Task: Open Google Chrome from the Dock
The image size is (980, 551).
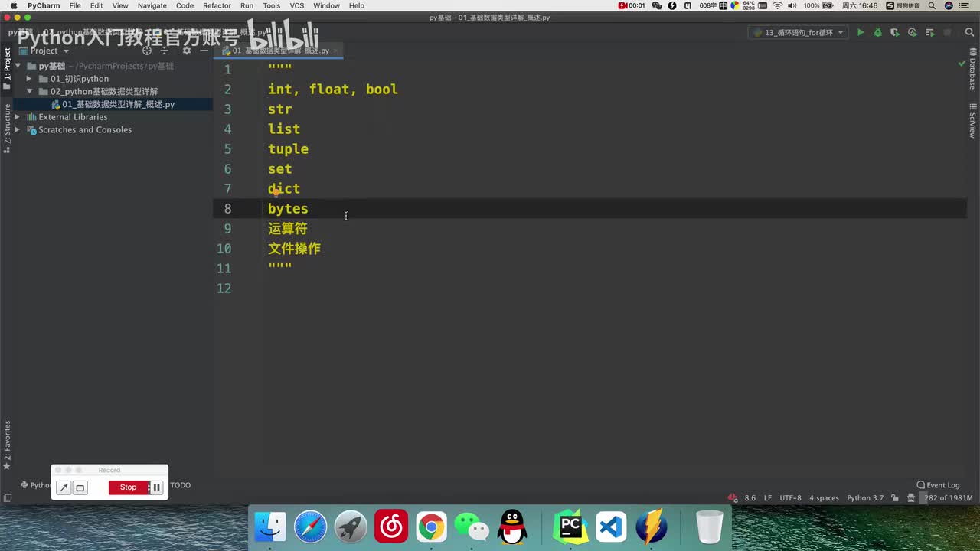Action: pos(431,527)
